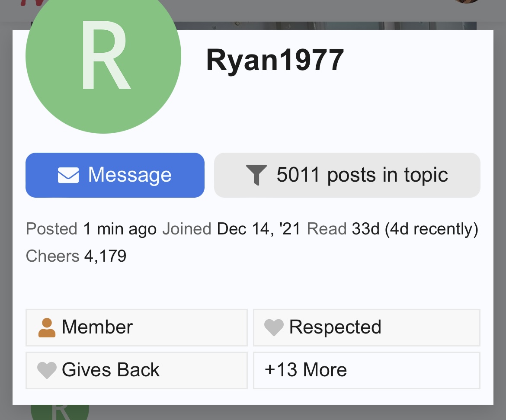The width and height of the screenshot is (506, 420).
Task: Expand the +13 More badges
Action: point(367,370)
